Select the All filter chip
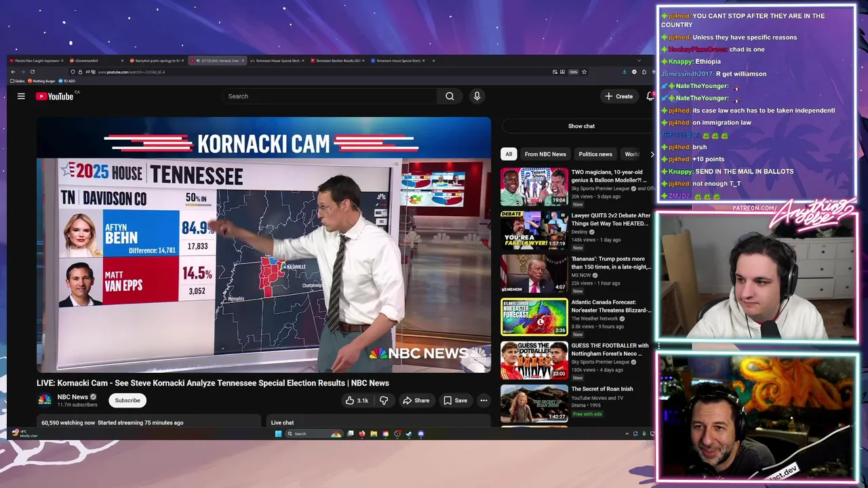This screenshot has height=488, width=868. 509,154
